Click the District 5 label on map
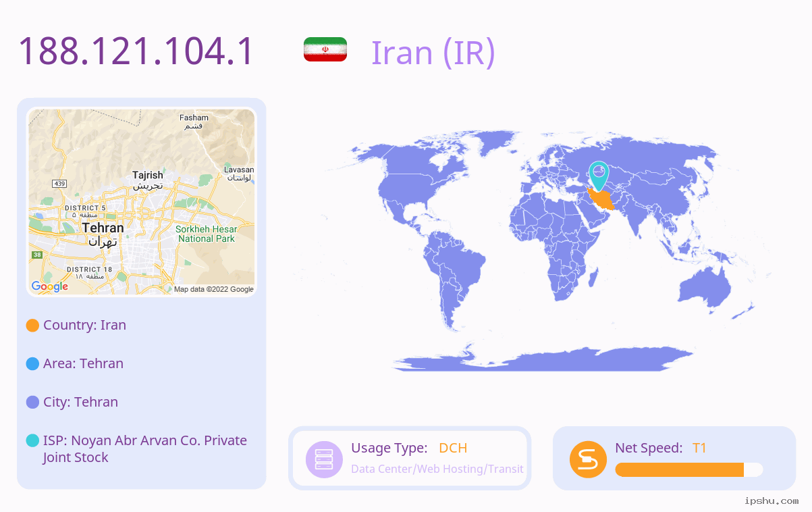This screenshot has width=812, height=512. pos(85,211)
